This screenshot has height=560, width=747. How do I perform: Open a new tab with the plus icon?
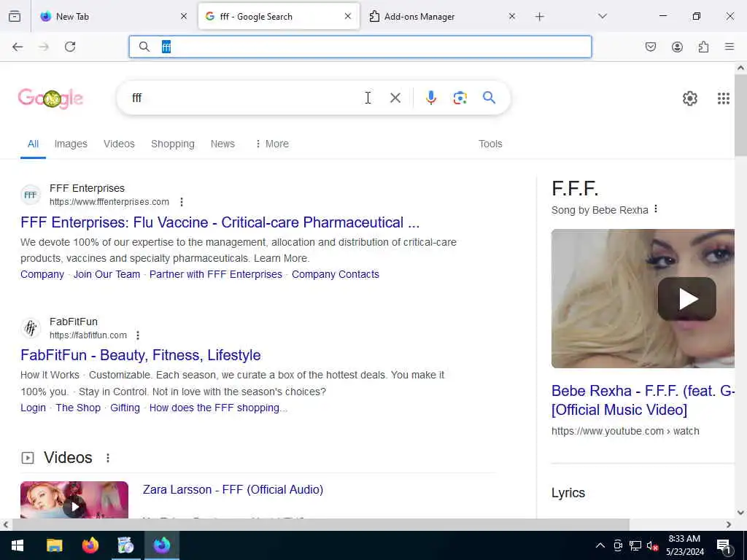(x=539, y=17)
